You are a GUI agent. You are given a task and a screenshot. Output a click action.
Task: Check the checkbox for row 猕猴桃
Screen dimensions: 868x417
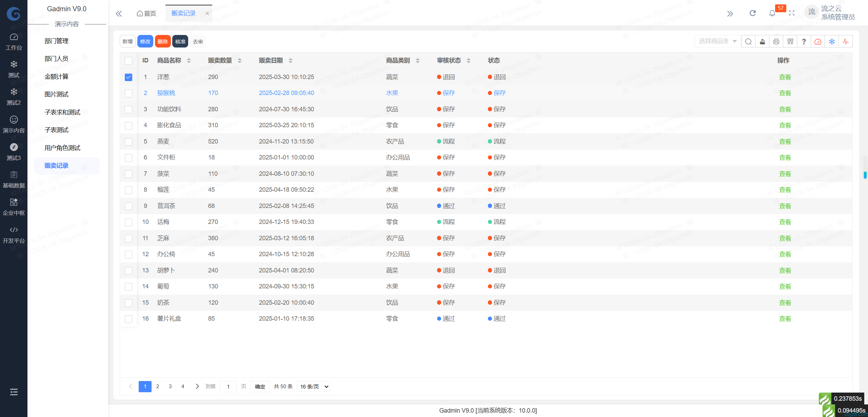(128, 93)
